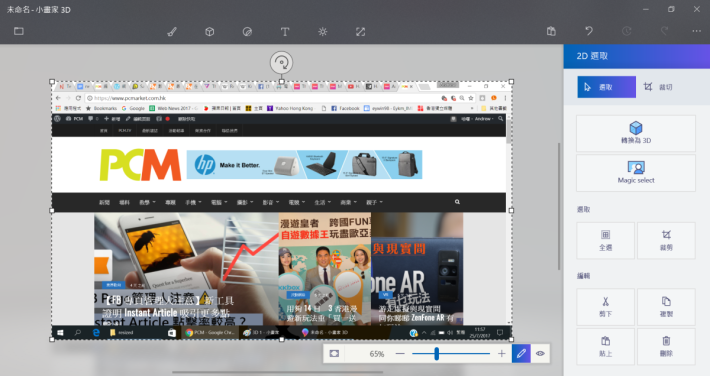Click the Delete trash button

tap(666, 346)
